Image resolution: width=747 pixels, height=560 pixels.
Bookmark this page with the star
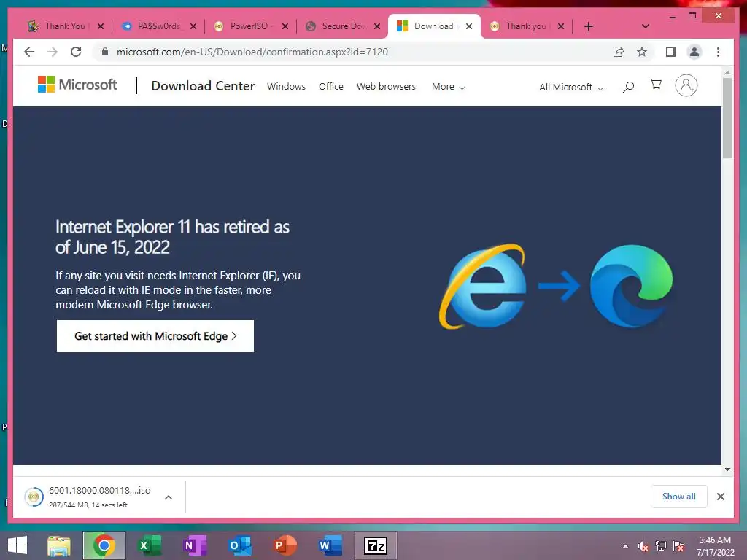[642, 52]
